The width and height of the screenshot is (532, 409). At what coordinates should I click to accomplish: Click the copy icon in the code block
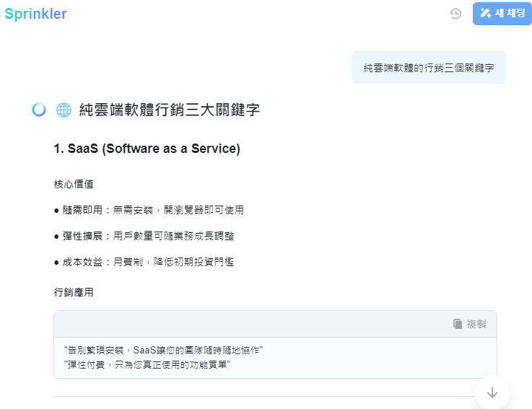[x=458, y=324]
